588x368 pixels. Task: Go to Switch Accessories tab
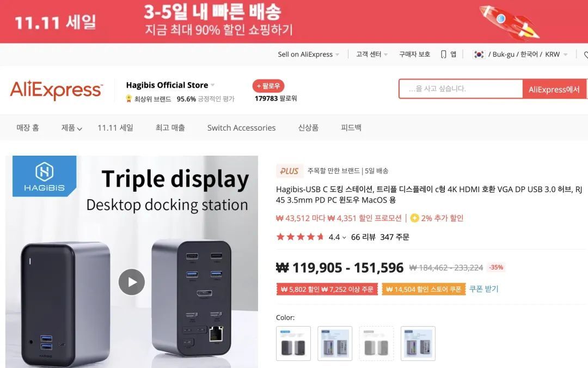point(242,127)
